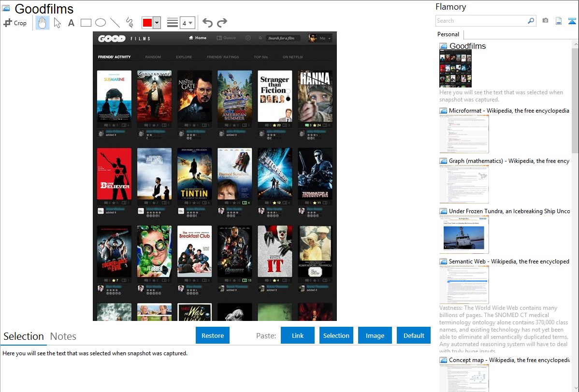This screenshot has width=579, height=392.
Task: Click the red color swatch
Action: click(x=147, y=23)
